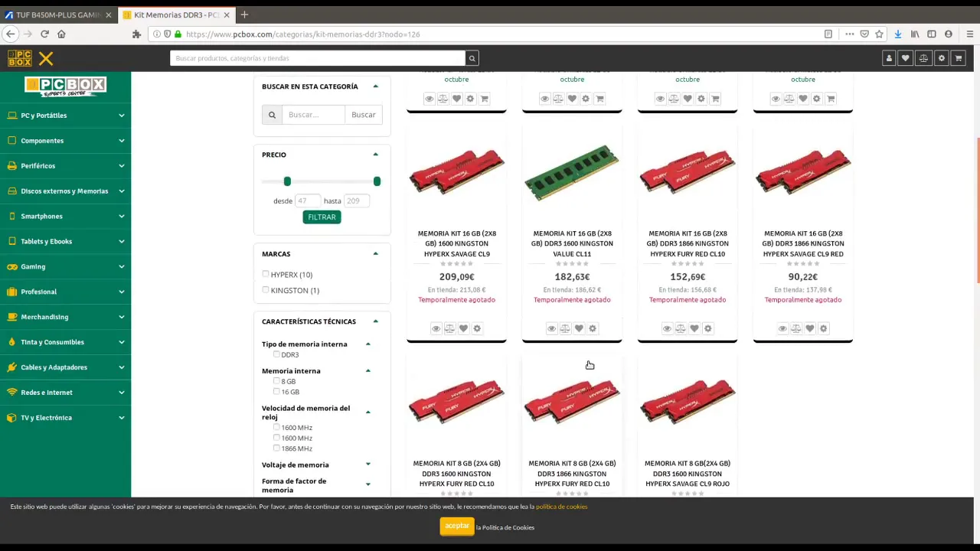Focus the desde minimum price field
This screenshot has height=551, width=980.
[308, 201]
